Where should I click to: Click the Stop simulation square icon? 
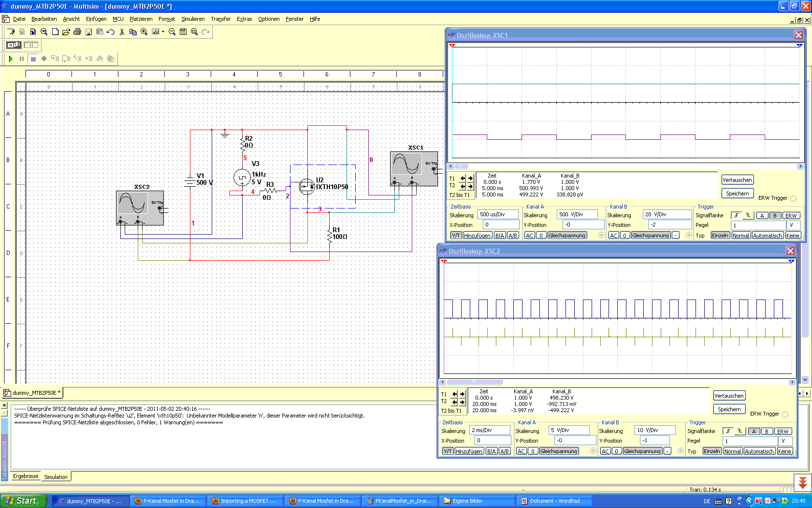33,59
